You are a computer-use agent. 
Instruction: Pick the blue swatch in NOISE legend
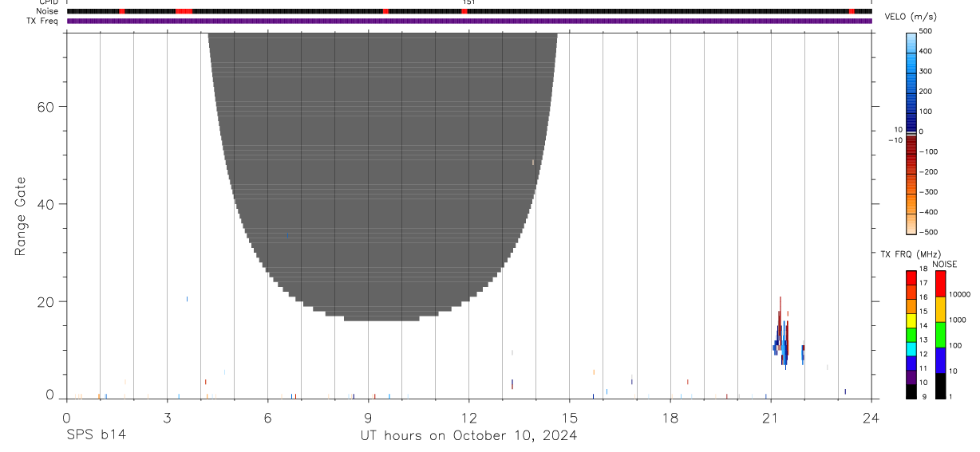click(939, 360)
